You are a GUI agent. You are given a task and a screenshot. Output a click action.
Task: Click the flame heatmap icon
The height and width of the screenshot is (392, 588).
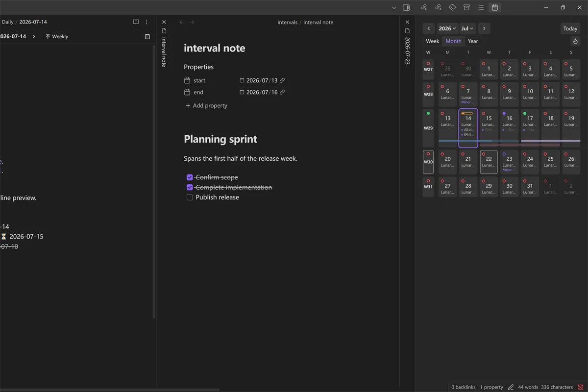coord(576,41)
